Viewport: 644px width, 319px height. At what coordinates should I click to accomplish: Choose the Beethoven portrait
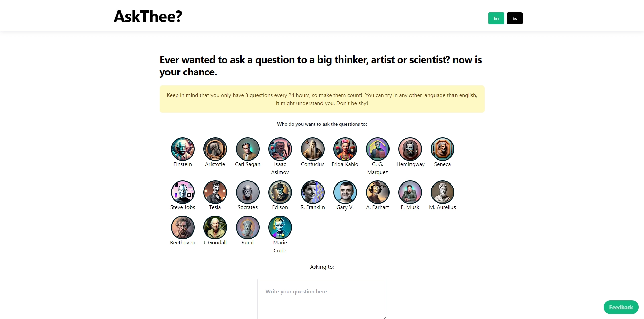point(183,227)
